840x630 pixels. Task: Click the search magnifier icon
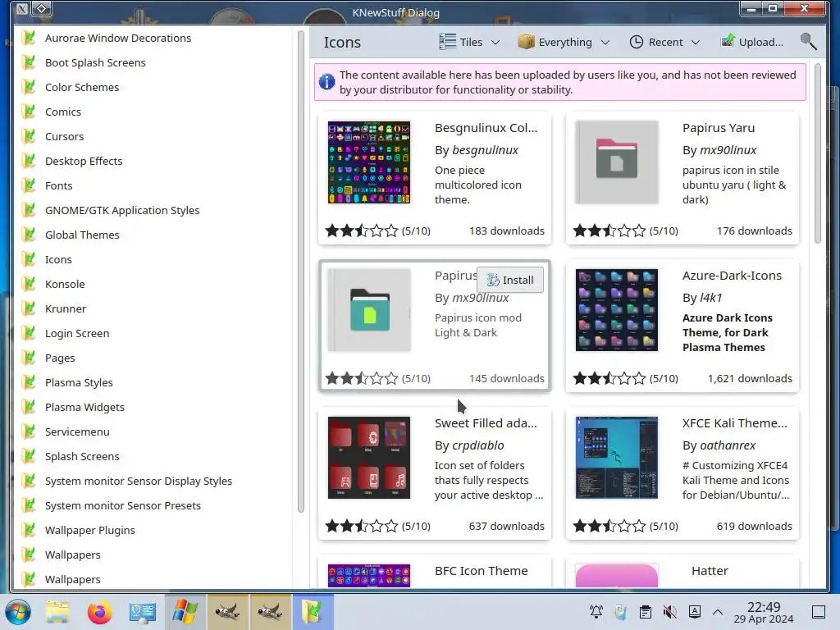[808, 42]
